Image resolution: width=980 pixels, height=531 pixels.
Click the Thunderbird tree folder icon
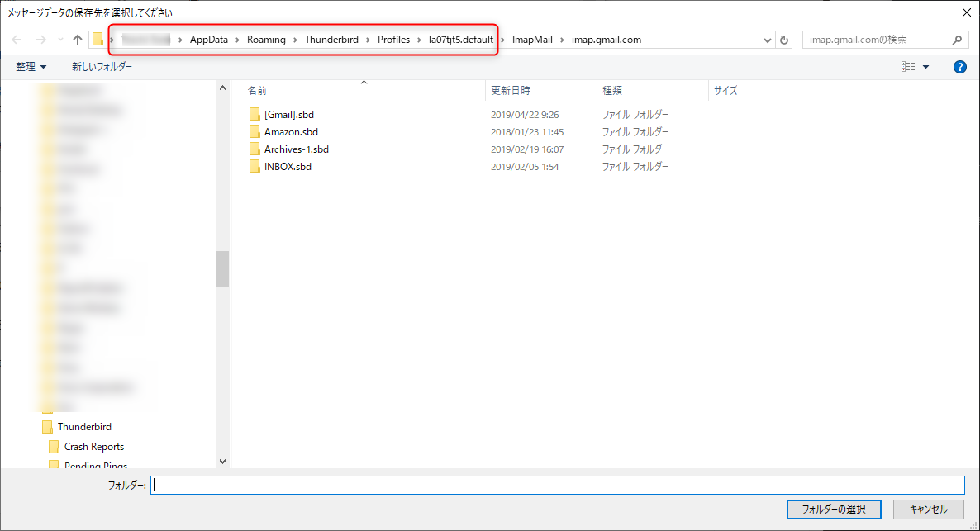47,427
